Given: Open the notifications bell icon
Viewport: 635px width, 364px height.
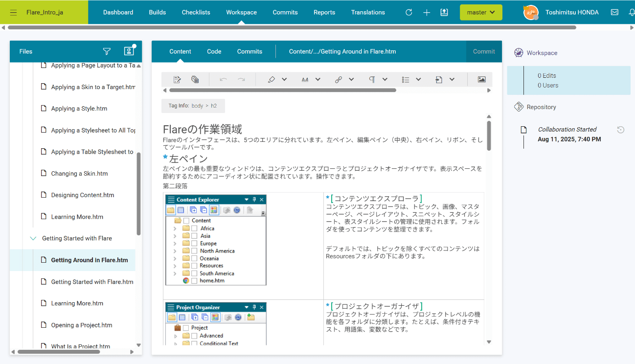Looking at the screenshot, I should tap(632, 12).
